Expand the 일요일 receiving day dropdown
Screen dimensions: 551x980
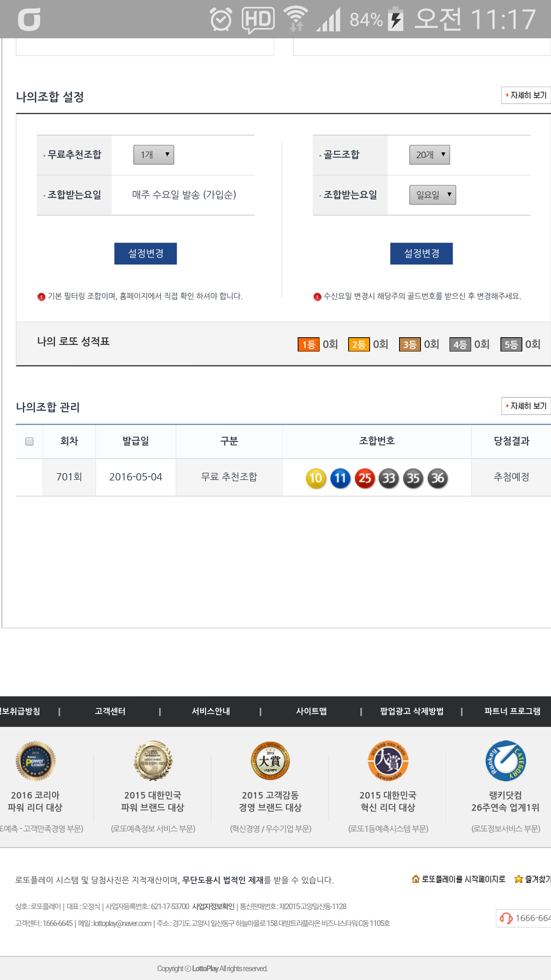pos(432,195)
